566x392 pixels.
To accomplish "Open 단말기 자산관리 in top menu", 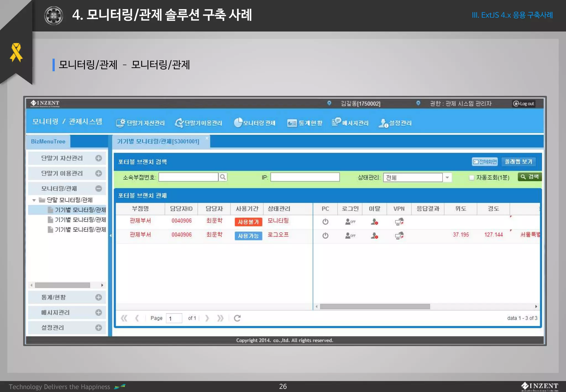I will [140, 123].
